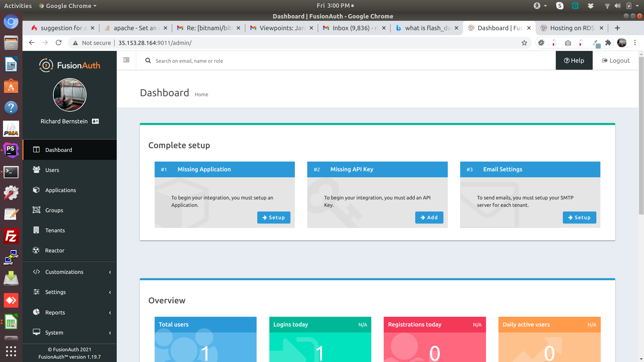Viewport: 644px width, 362px height.
Task: Open the Groups page
Action: [x=70, y=210]
